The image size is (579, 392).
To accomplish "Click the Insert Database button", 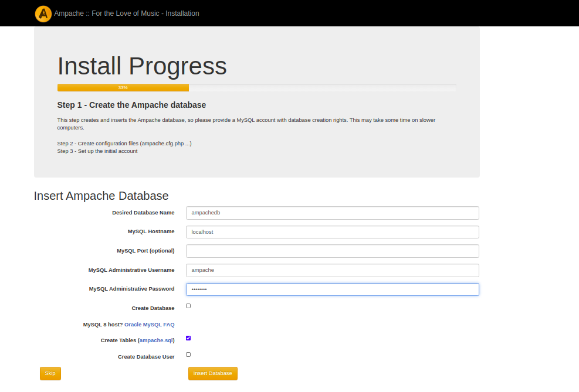I will click(213, 373).
